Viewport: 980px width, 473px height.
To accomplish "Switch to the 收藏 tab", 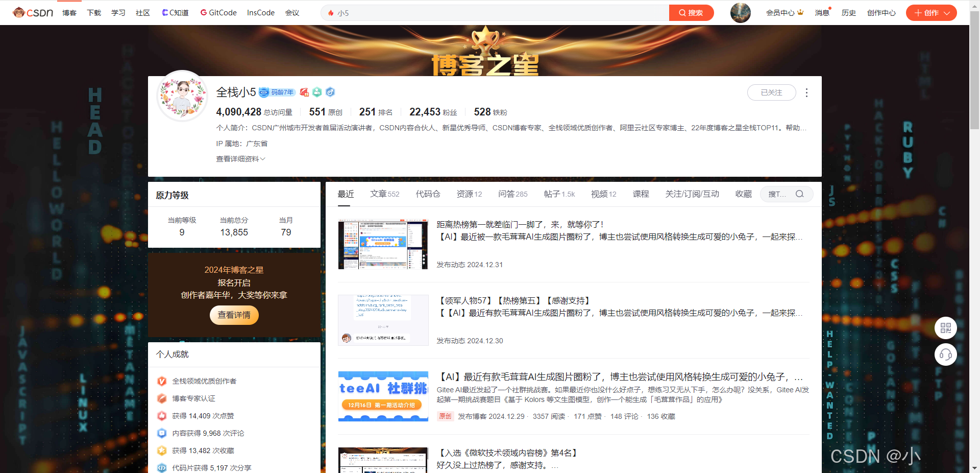I will click(743, 194).
